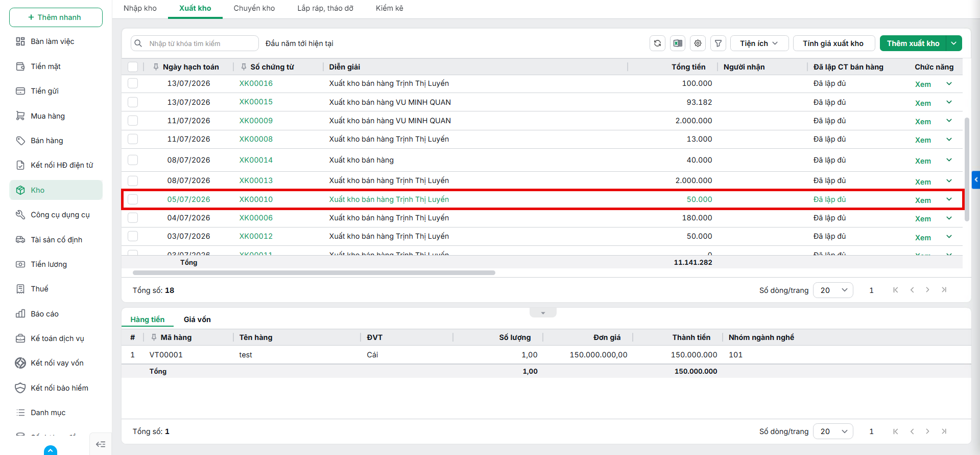Image resolution: width=980 pixels, height=455 pixels.
Task: Open the Tiện ích dropdown
Action: click(x=759, y=43)
